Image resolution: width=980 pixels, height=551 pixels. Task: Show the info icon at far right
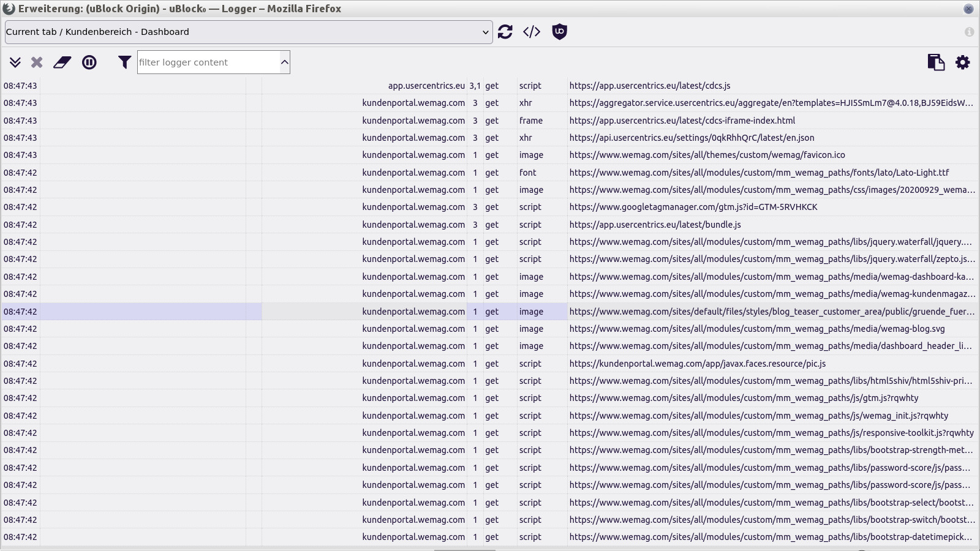(969, 32)
